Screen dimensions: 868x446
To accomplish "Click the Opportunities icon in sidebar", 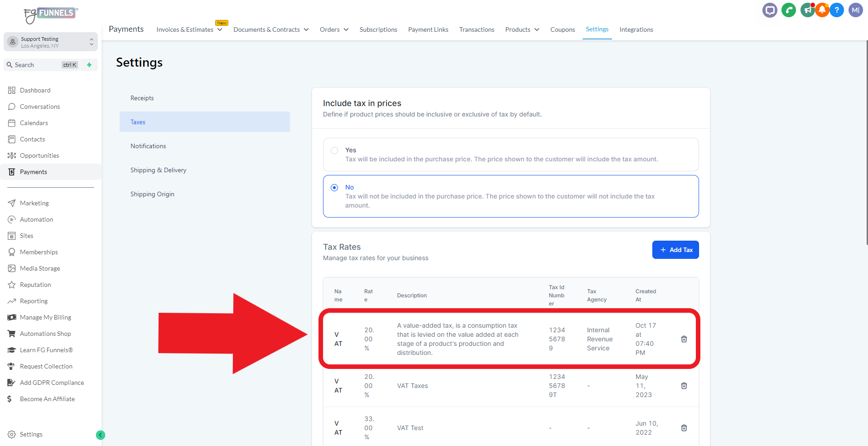I will [x=12, y=155].
